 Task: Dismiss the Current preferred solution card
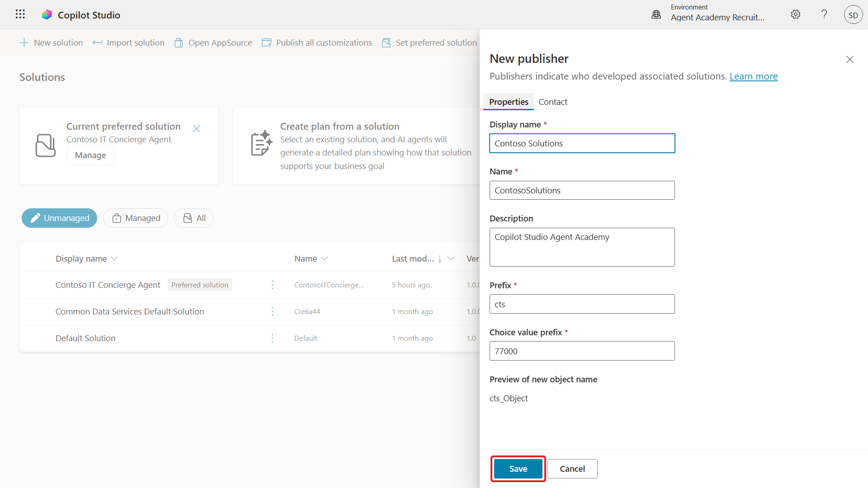(196, 128)
